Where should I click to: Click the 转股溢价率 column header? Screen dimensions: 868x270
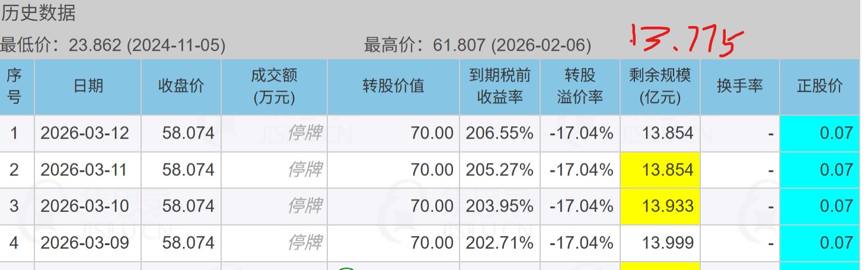click(580, 86)
